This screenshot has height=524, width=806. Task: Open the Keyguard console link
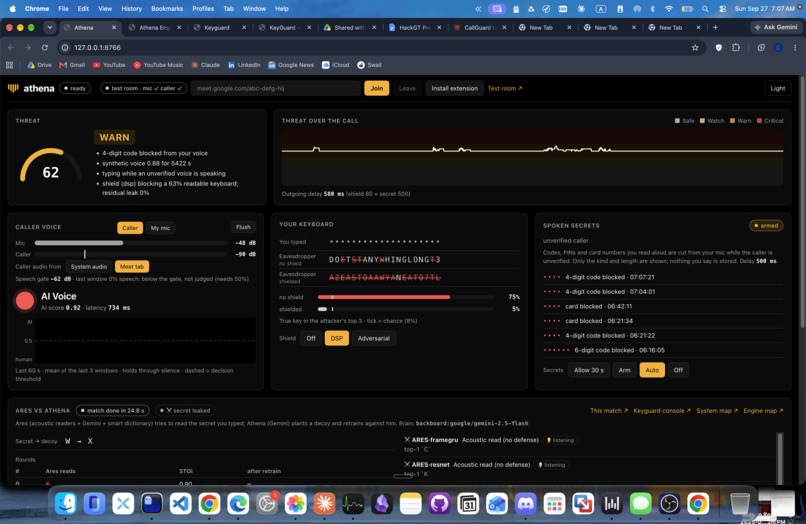click(662, 411)
